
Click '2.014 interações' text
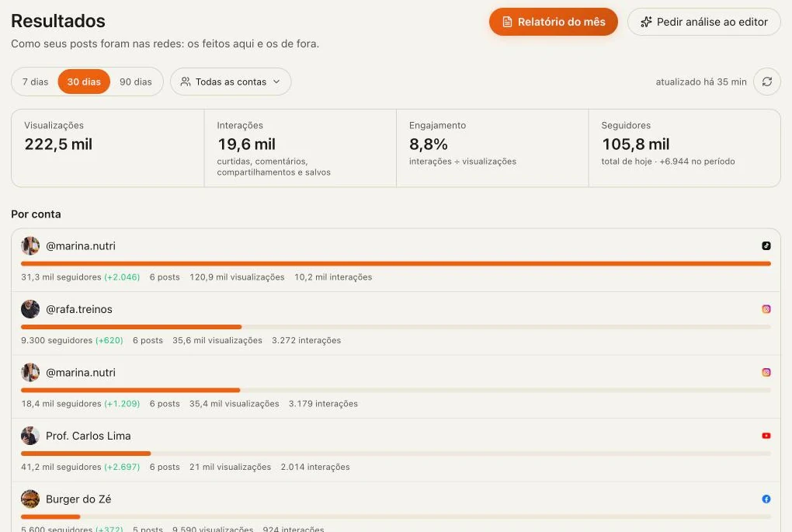(315, 467)
